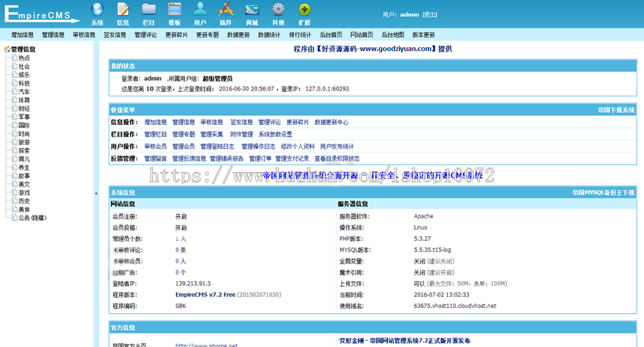The height and width of the screenshot is (347, 644).
Task: Click 数据更新中心 quick link
Action: [x=332, y=122]
